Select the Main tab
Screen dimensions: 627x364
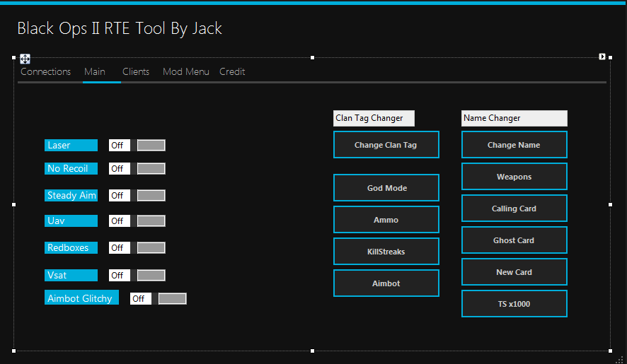95,71
